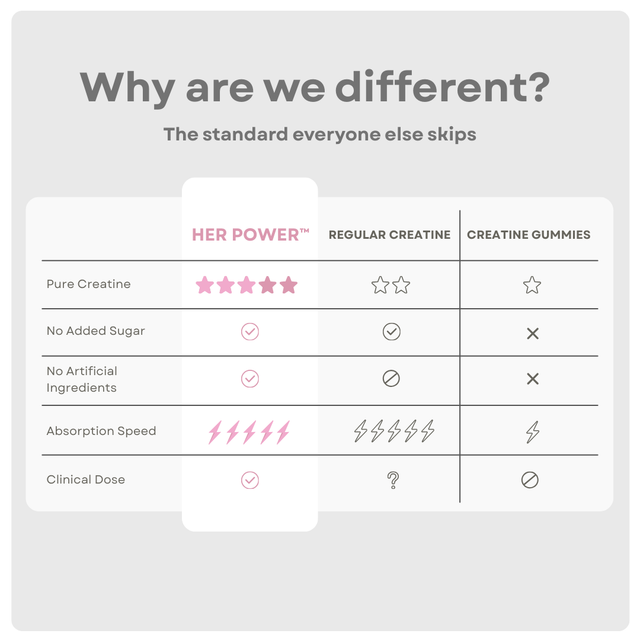Viewport: 640px width, 640px height.
Task: Select Creatine Gummies' Clinical Dose prohibited icon
Action: (x=530, y=480)
